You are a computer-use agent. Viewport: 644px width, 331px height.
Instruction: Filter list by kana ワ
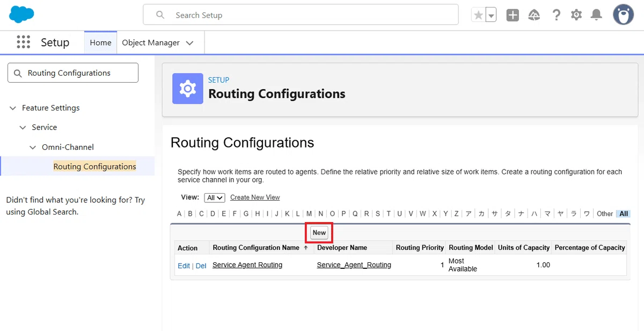(587, 214)
